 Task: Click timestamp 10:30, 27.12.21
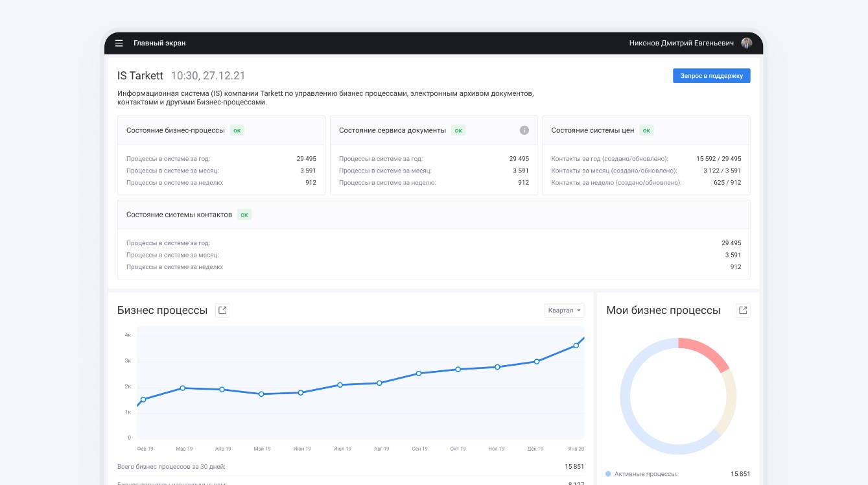208,76
